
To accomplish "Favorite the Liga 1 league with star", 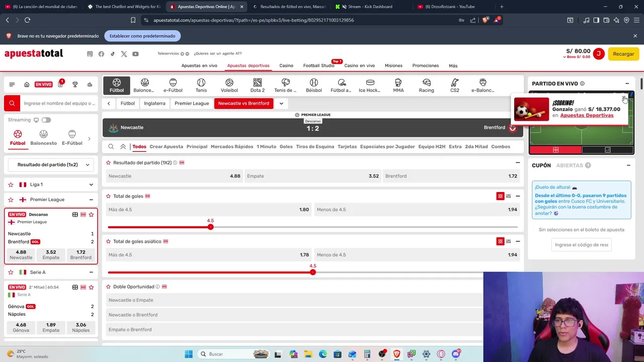I will click(11, 185).
